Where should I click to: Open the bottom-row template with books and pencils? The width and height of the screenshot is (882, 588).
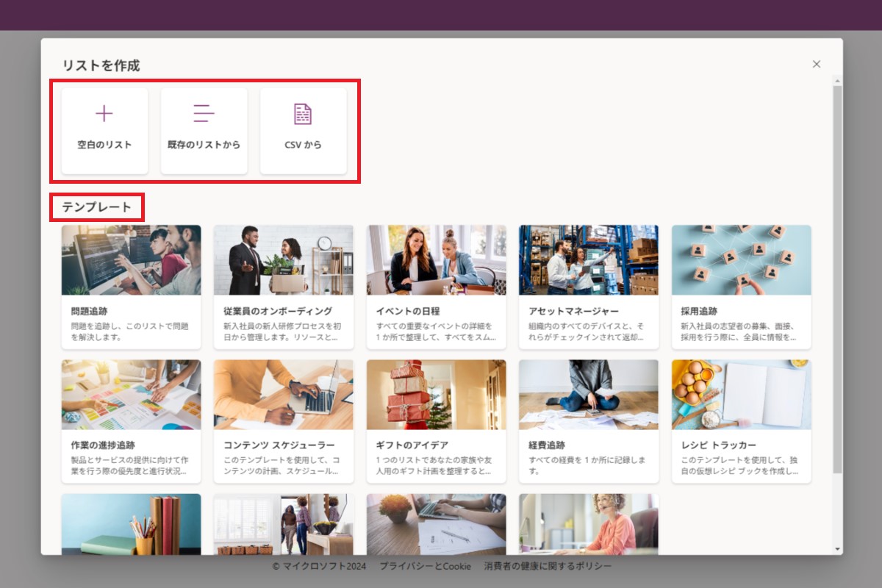131,524
